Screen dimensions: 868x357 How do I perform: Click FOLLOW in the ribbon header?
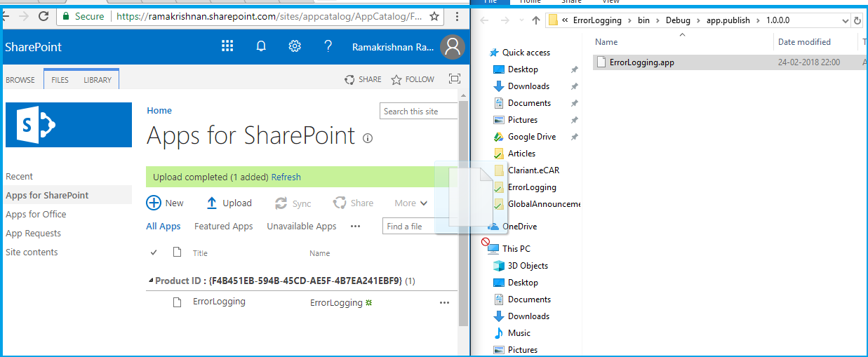tap(413, 79)
